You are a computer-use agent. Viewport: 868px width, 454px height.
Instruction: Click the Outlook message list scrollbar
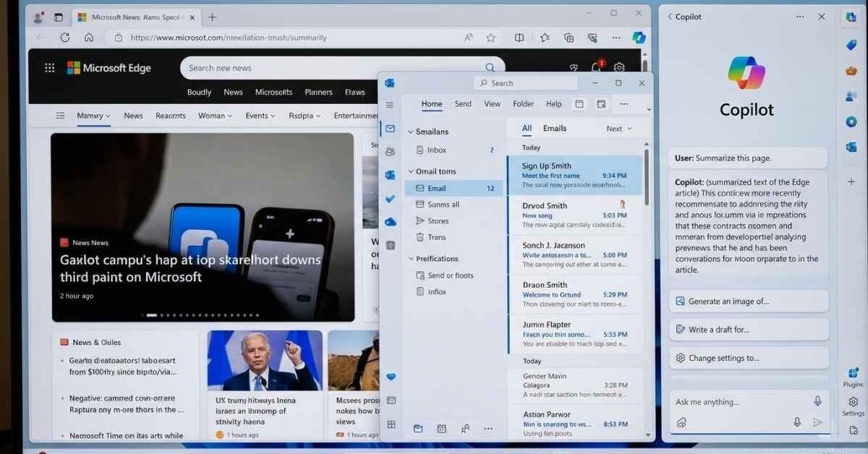647,177
